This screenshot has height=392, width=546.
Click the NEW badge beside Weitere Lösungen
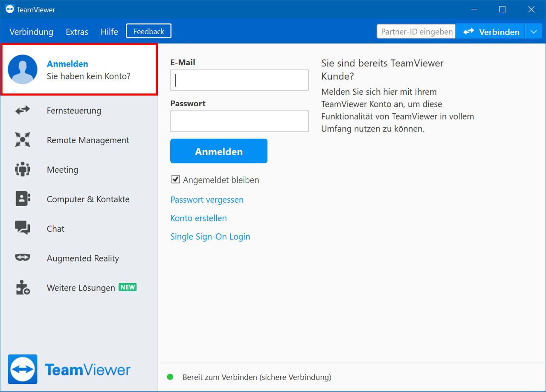click(128, 287)
